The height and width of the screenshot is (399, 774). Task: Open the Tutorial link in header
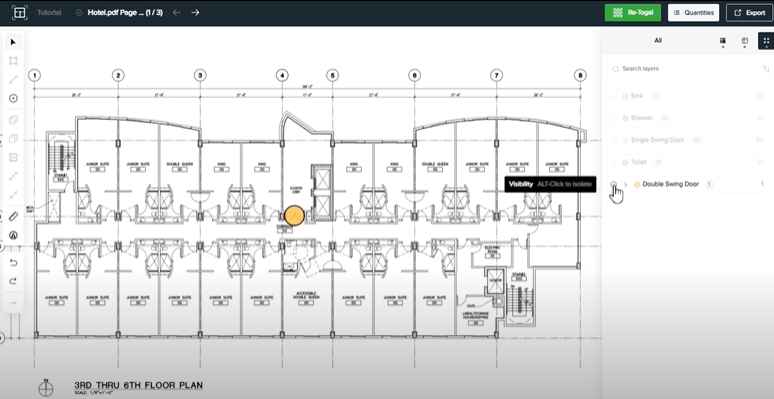point(49,13)
